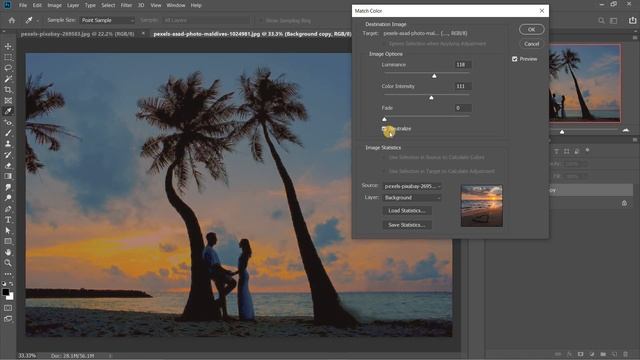Click the Share icon at top right
This screenshot has height=360, width=640.
coord(632,20)
